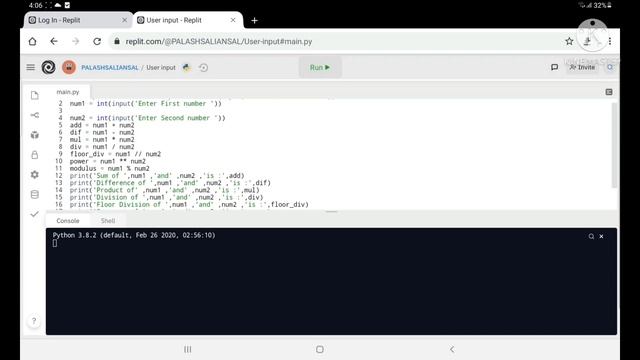Click the address bar URL

[219, 42]
